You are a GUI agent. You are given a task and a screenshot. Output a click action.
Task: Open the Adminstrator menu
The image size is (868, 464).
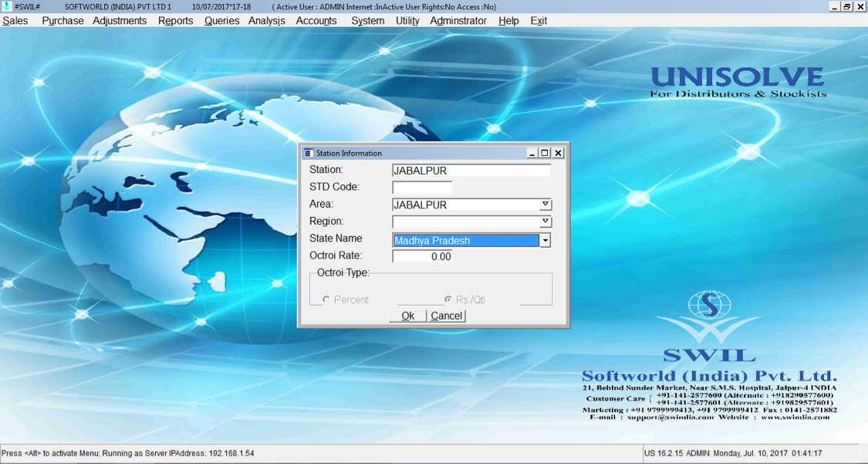[458, 21]
